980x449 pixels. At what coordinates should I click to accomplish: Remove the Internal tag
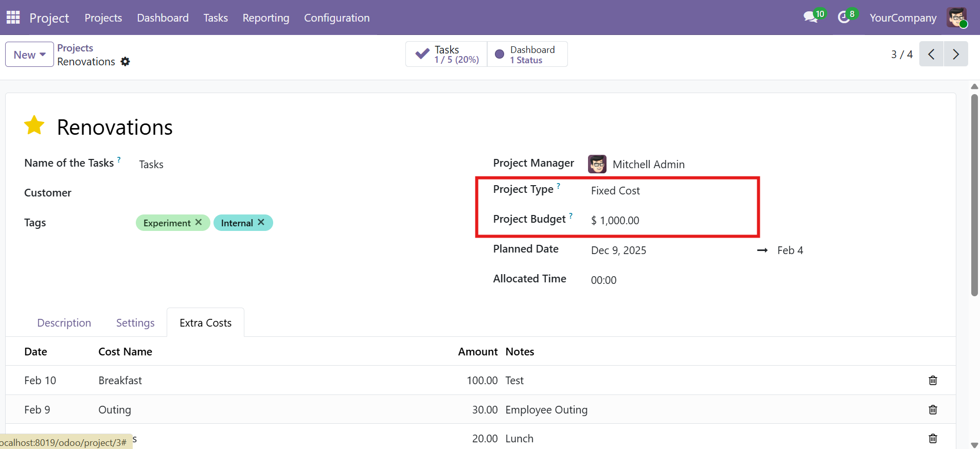(x=261, y=222)
